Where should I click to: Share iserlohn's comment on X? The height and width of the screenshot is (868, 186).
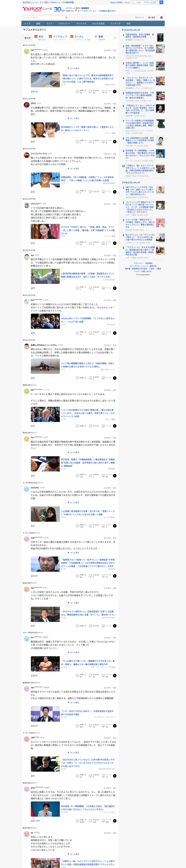[x=115, y=526]
